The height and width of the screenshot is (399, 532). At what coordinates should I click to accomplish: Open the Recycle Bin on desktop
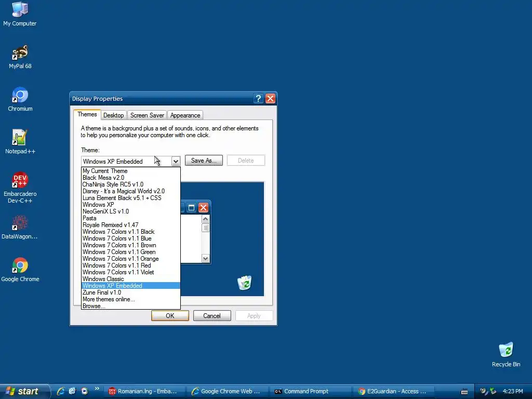pos(506,354)
